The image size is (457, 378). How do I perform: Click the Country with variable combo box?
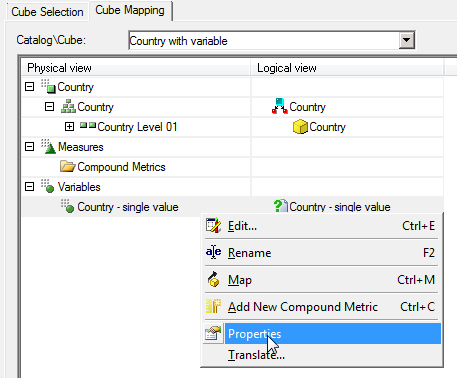tap(272, 41)
